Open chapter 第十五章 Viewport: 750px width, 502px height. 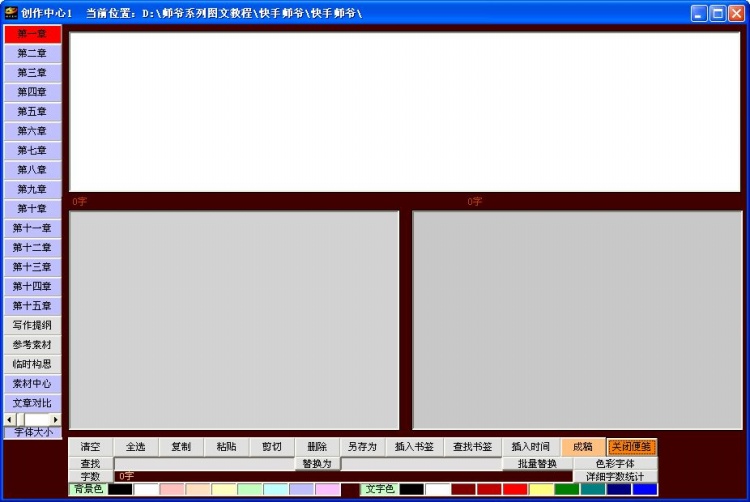coord(33,306)
